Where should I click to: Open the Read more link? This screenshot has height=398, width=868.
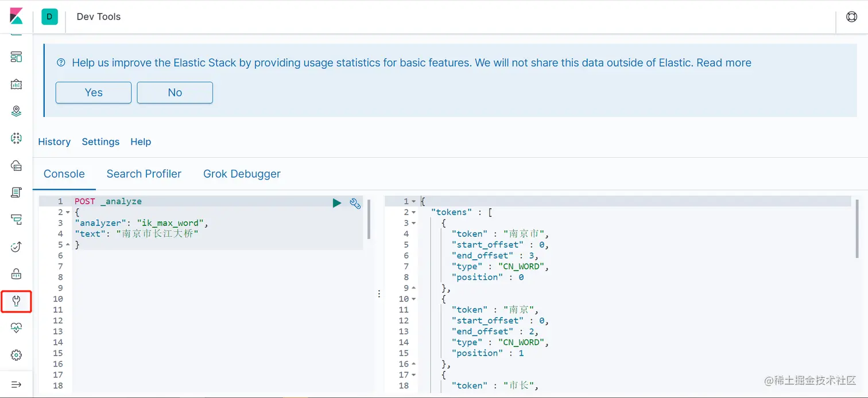tap(723, 63)
